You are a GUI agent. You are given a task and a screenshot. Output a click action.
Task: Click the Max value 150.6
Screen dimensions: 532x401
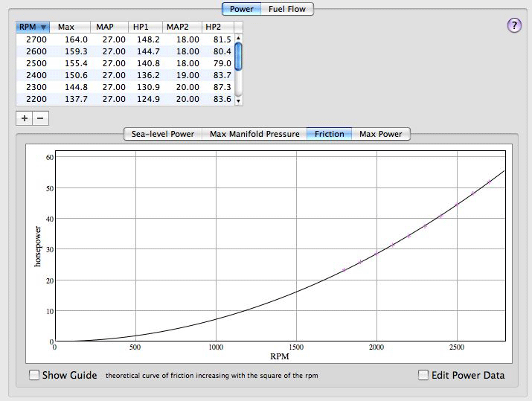(x=76, y=75)
